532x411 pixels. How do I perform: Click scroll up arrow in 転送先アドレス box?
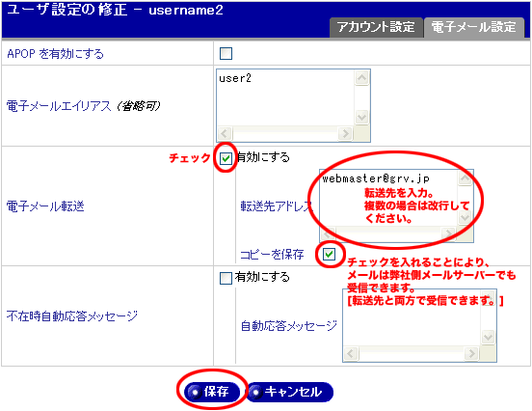point(465,178)
